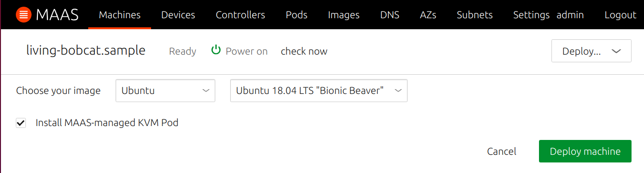This screenshot has width=644, height=173.
Task: Expand the Deploy... action dropdown
Action: 591,51
